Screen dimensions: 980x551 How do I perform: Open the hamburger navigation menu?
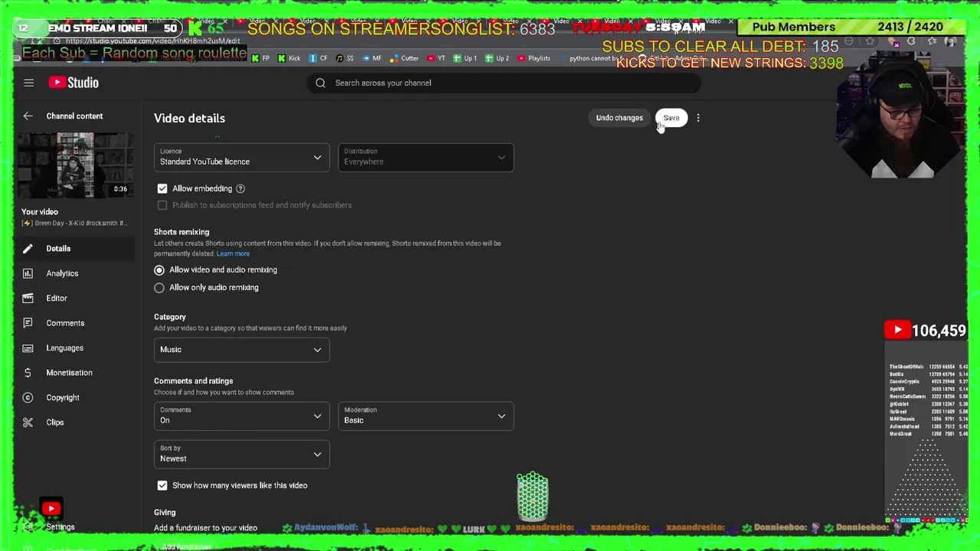click(28, 83)
